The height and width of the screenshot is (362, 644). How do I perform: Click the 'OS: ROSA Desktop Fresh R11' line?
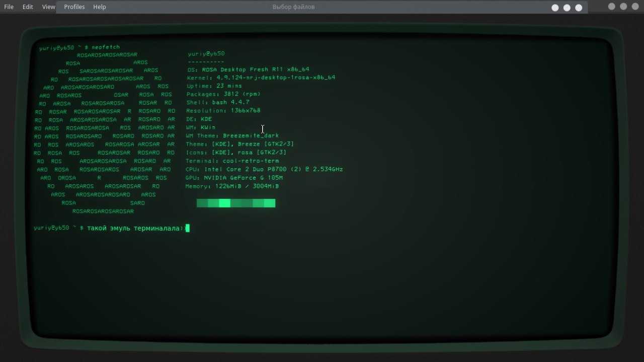[248, 69]
